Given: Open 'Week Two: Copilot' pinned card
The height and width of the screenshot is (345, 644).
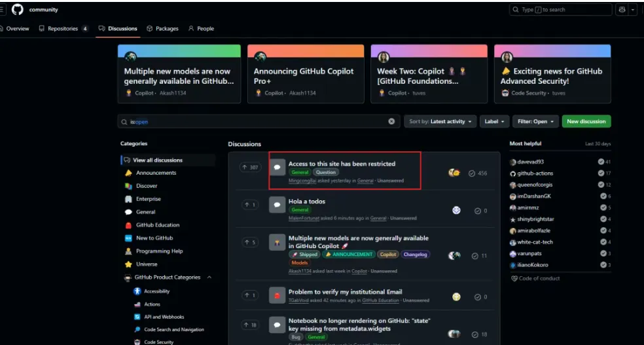Looking at the screenshot, I should (x=429, y=74).
